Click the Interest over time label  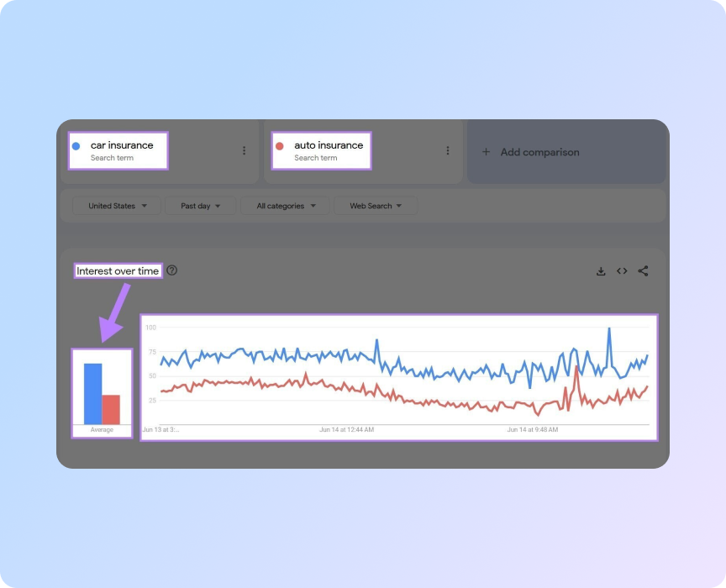point(118,270)
